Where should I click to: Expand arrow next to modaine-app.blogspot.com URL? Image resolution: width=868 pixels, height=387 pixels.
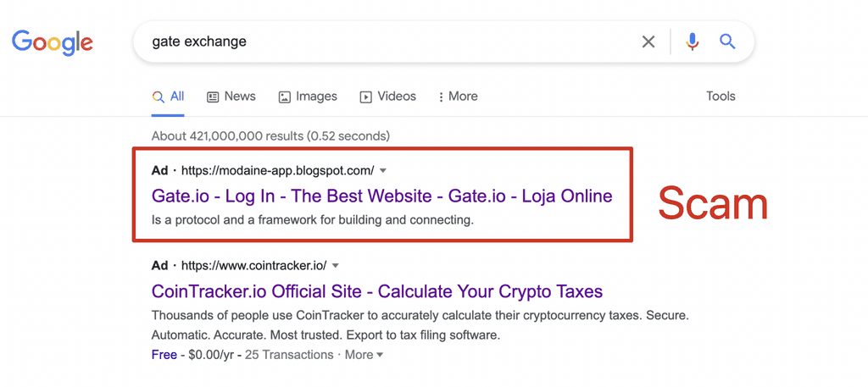tap(383, 171)
